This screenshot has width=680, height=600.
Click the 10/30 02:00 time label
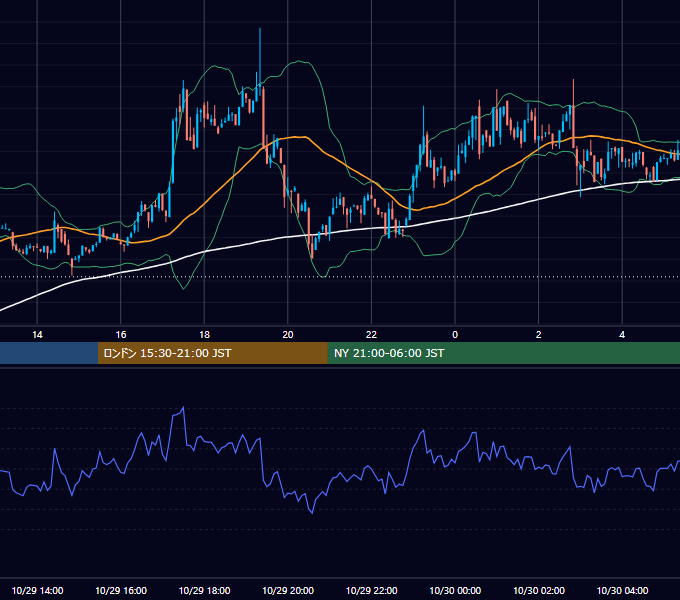coord(539,590)
